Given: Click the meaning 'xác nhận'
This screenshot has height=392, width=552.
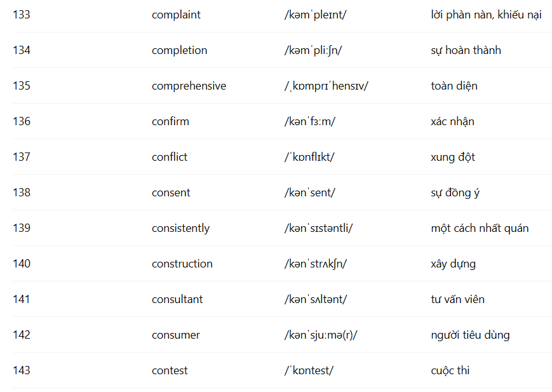Looking at the screenshot, I should pyautogui.click(x=452, y=121).
